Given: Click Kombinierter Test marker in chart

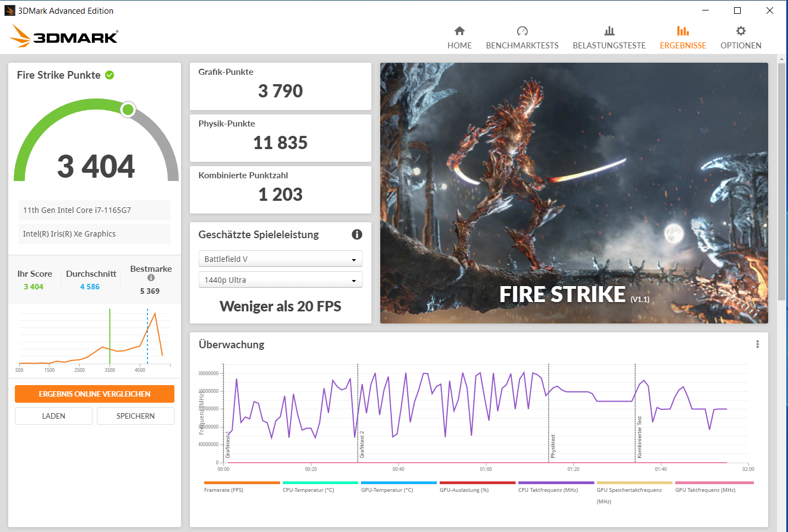Looking at the screenshot, I should 639,437.
